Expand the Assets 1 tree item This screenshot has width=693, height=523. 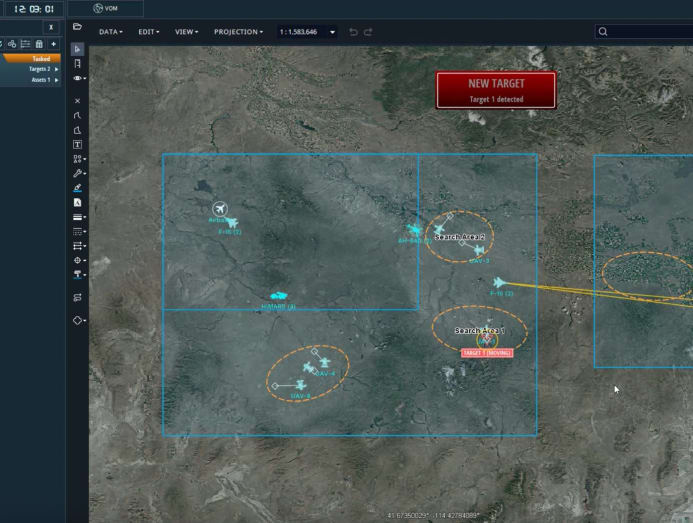click(x=56, y=80)
